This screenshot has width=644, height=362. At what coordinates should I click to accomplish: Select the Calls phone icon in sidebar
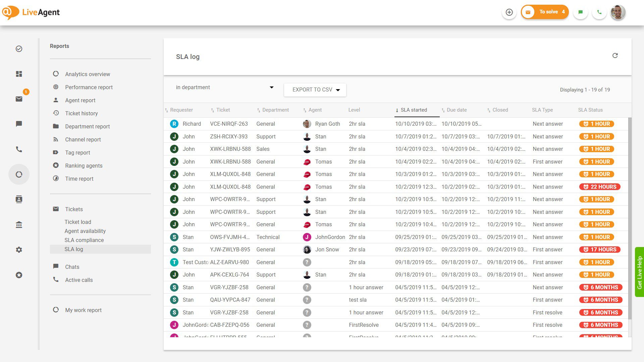(19, 149)
